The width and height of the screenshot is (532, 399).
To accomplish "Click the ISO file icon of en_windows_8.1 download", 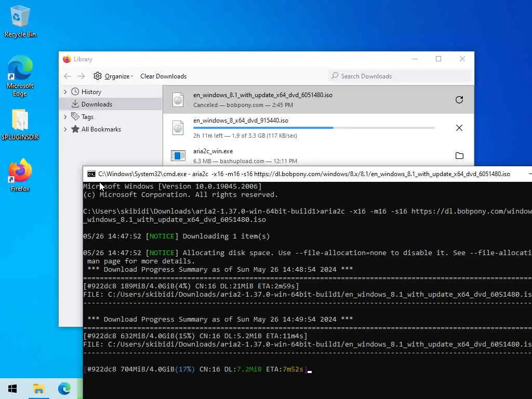I will click(178, 100).
